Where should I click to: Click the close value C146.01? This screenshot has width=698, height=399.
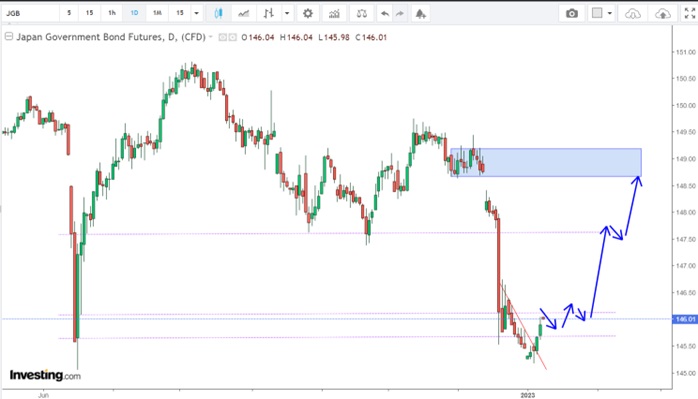coord(371,37)
